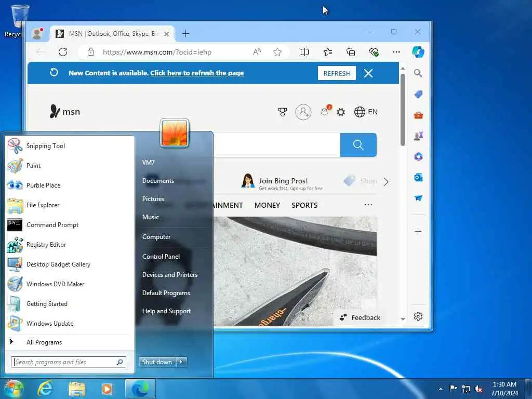Screen dimensions: 532x399
Task: Open Edge Collections icon
Action: [x=351, y=52]
